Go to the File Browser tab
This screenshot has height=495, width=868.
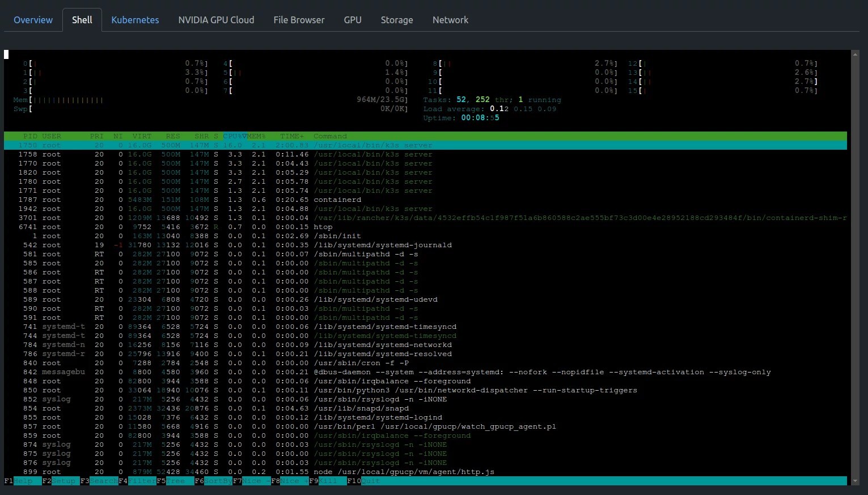[299, 20]
